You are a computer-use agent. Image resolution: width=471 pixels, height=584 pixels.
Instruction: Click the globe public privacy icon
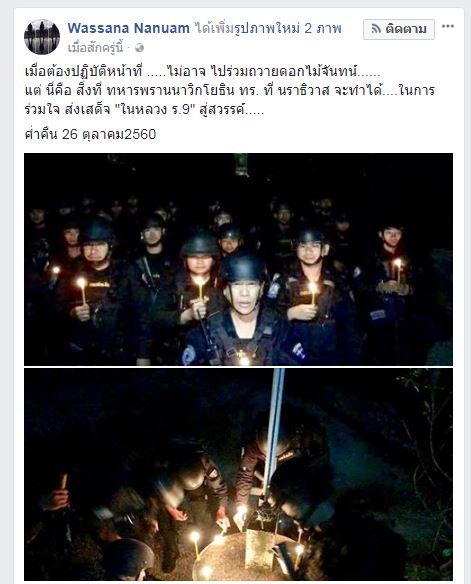(139, 48)
